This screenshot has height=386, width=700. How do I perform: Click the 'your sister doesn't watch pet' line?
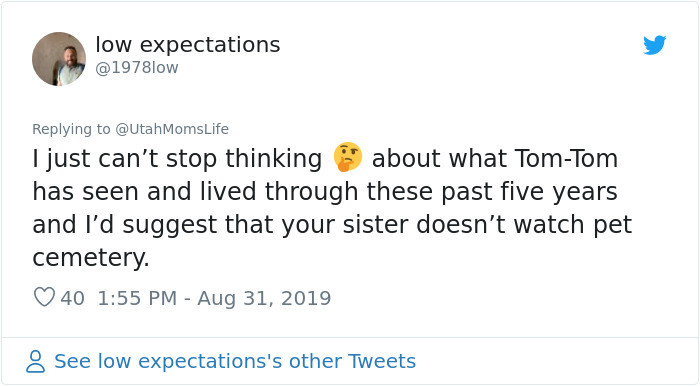click(x=457, y=224)
